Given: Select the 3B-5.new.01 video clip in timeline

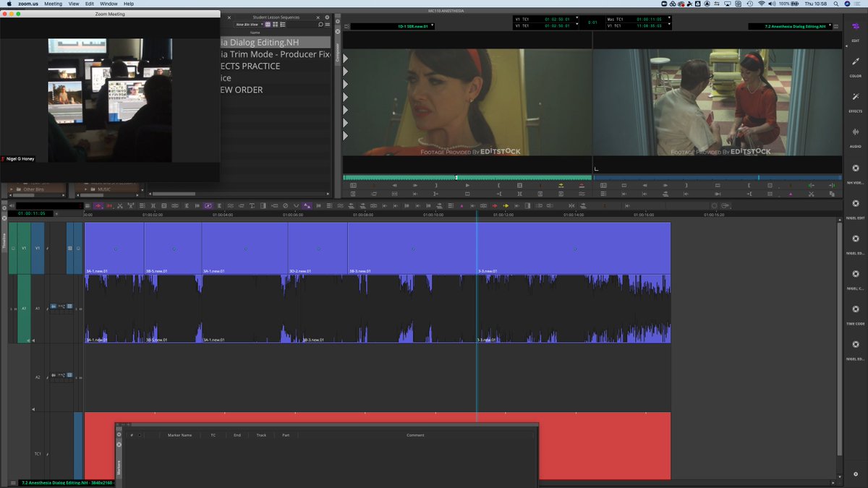Looking at the screenshot, I should [173, 248].
